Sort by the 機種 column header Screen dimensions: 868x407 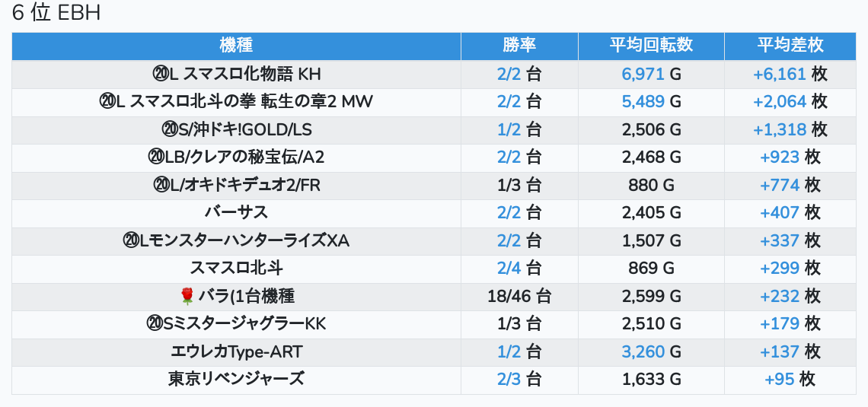pyautogui.click(x=236, y=46)
